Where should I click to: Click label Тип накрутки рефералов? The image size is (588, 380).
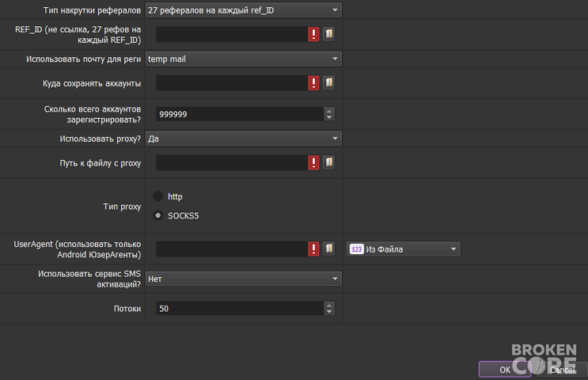coord(92,10)
